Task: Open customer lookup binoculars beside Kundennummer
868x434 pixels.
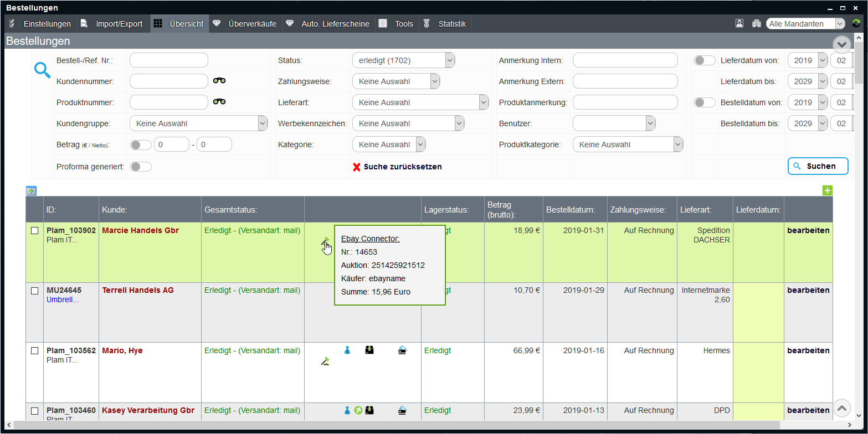Action: click(x=219, y=81)
